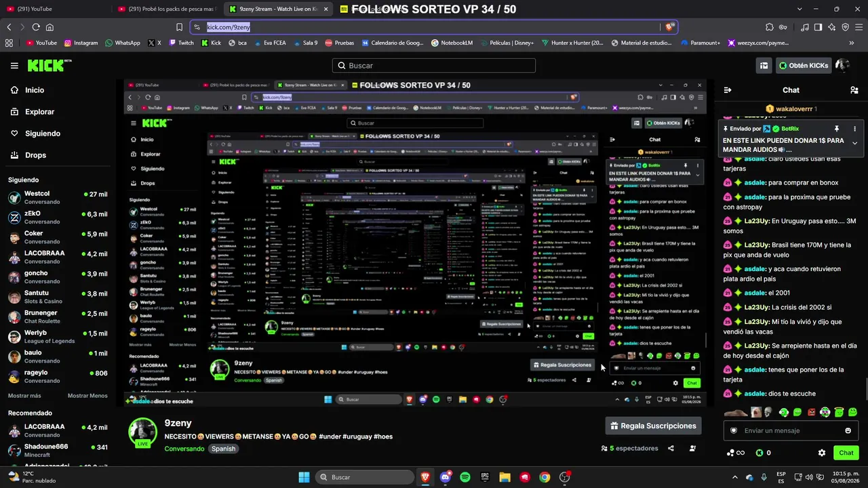Open the emoji picker in the message box
The width and height of the screenshot is (868, 488).
tap(848, 430)
